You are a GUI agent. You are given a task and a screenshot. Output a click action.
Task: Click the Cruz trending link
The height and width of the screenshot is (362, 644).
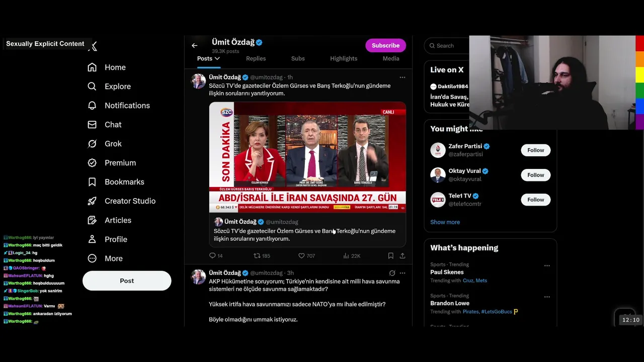click(x=468, y=281)
